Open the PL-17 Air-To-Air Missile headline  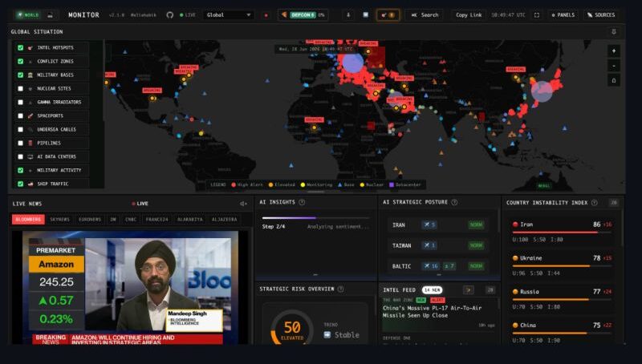click(432, 312)
